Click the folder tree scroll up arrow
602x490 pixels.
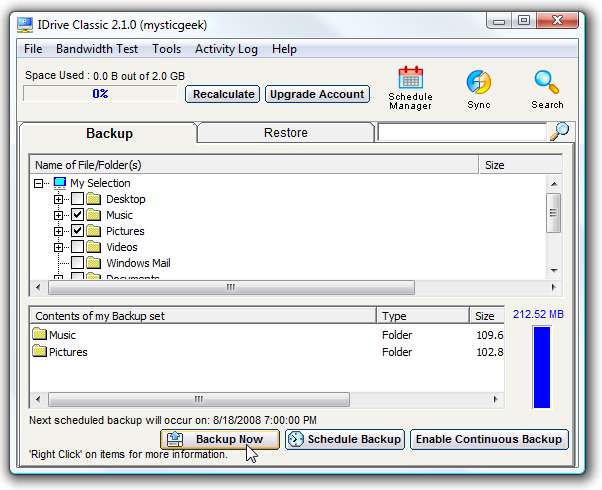point(553,184)
